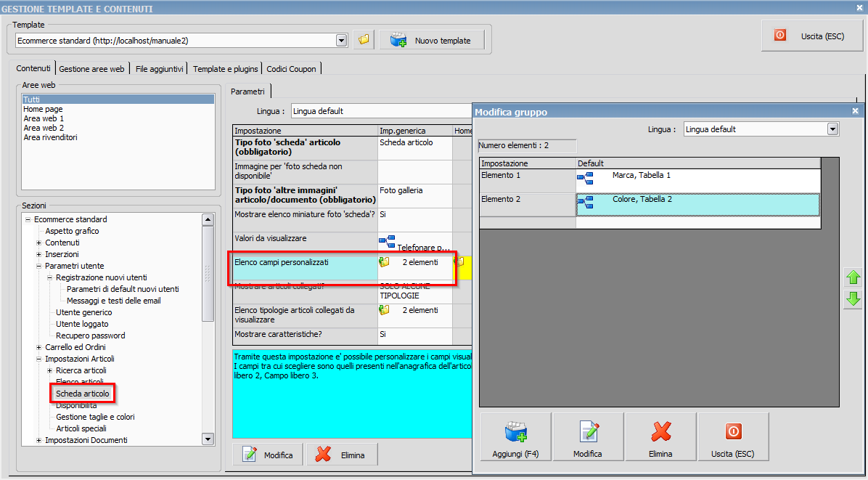Select Recupero password tree item
868x480 pixels.
click(x=90, y=336)
